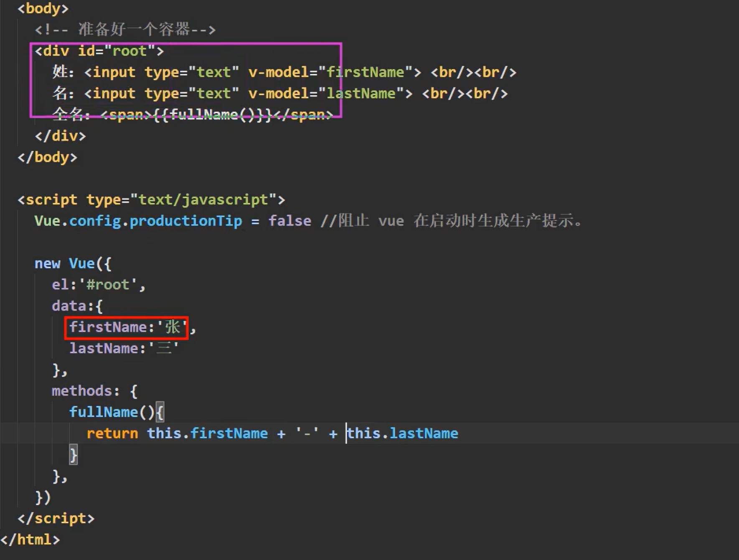Click the fullName(){ method definition
Image resolution: width=739 pixels, height=560 pixels.
[117, 412]
